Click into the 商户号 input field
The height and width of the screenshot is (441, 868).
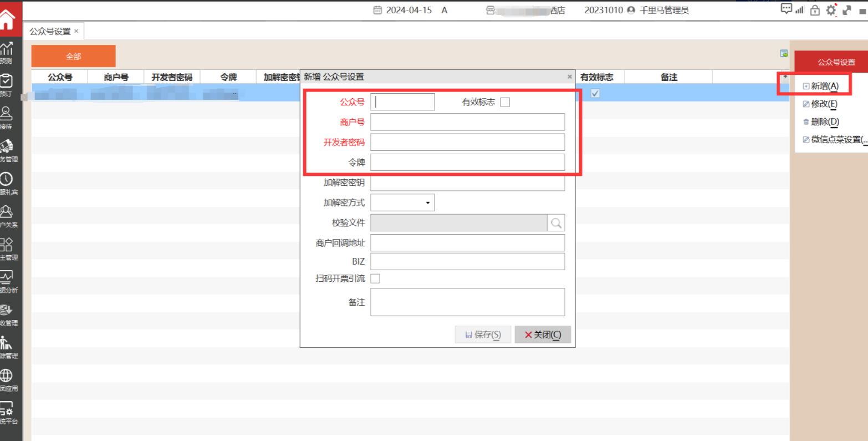pyautogui.click(x=467, y=122)
